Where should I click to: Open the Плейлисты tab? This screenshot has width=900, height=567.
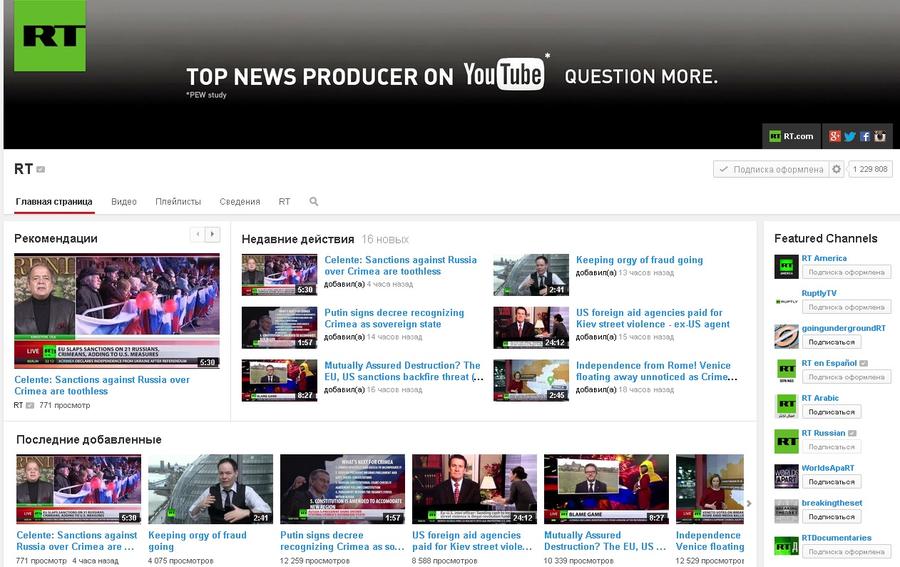pos(178,201)
